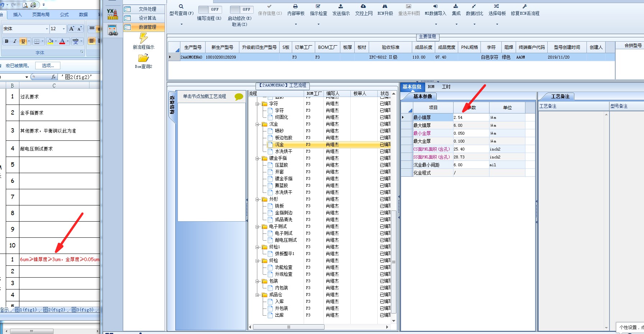Viewport: 644px width, 334px height.
Task: Click 验收标准 column header
Action: point(390,47)
